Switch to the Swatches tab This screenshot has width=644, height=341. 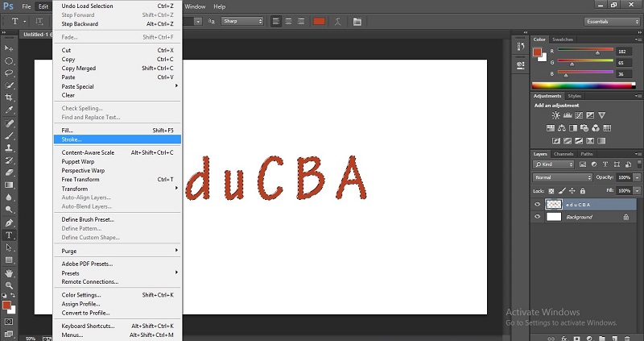click(x=563, y=40)
